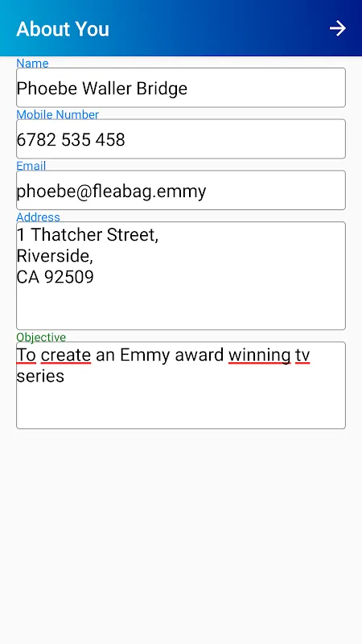Click "1 Thatcher Street," in the address

[88, 235]
